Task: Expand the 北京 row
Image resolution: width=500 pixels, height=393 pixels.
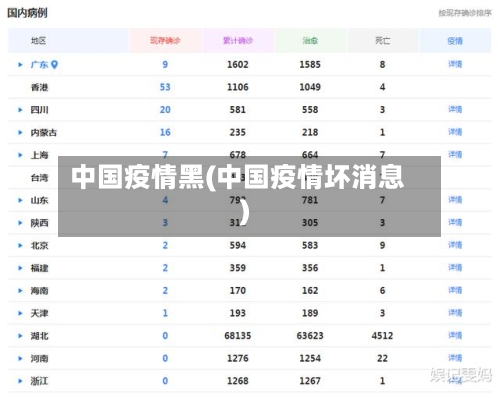Action: (x=20, y=245)
